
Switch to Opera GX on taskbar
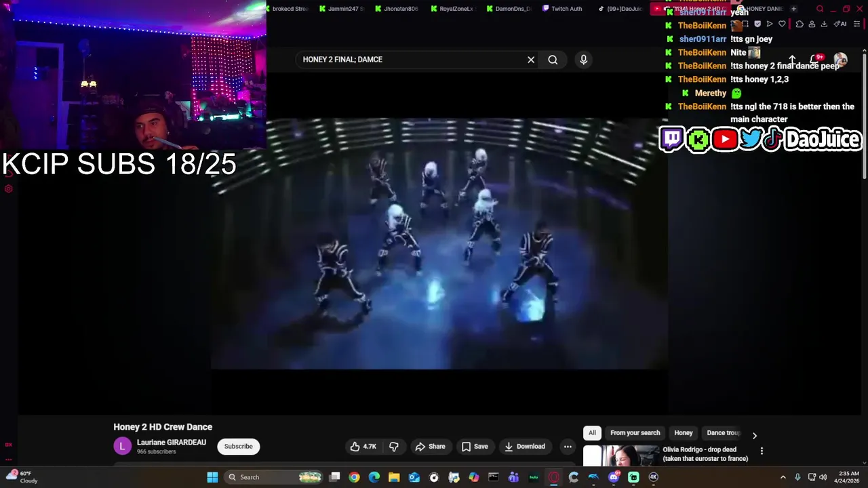click(553, 477)
